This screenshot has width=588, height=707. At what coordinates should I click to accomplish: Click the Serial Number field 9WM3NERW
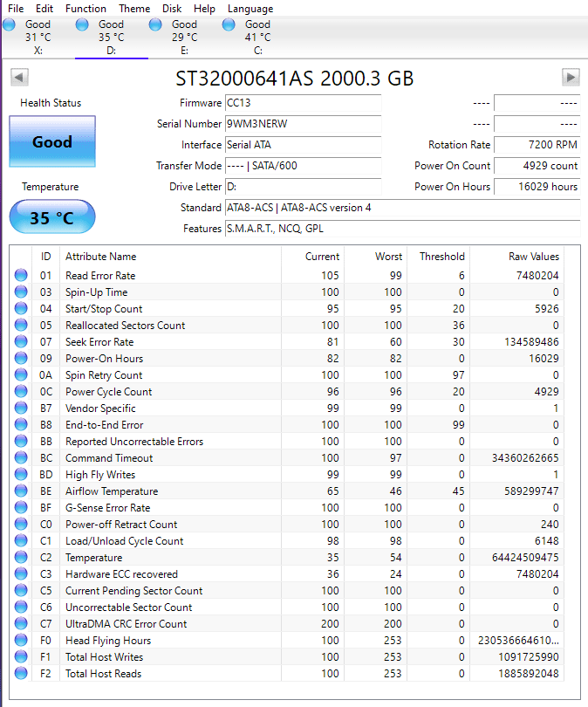coord(304,124)
